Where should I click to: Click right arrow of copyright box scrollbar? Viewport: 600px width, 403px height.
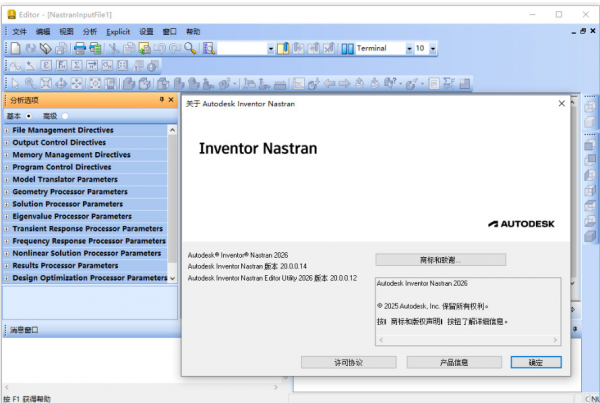[555, 340]
